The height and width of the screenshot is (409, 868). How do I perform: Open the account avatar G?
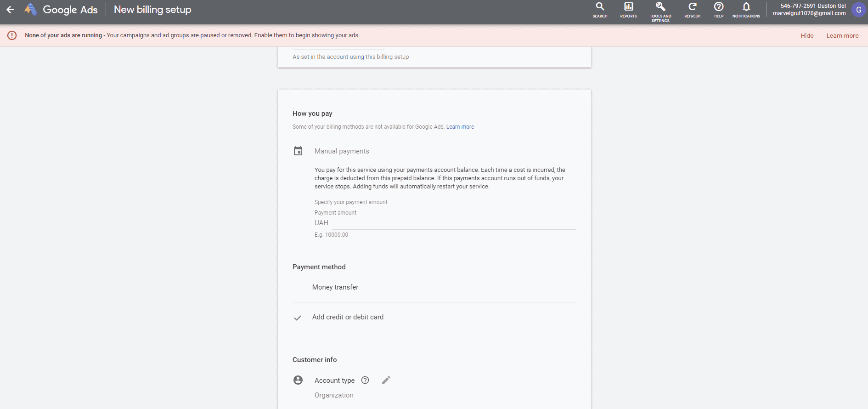point(858,10)
